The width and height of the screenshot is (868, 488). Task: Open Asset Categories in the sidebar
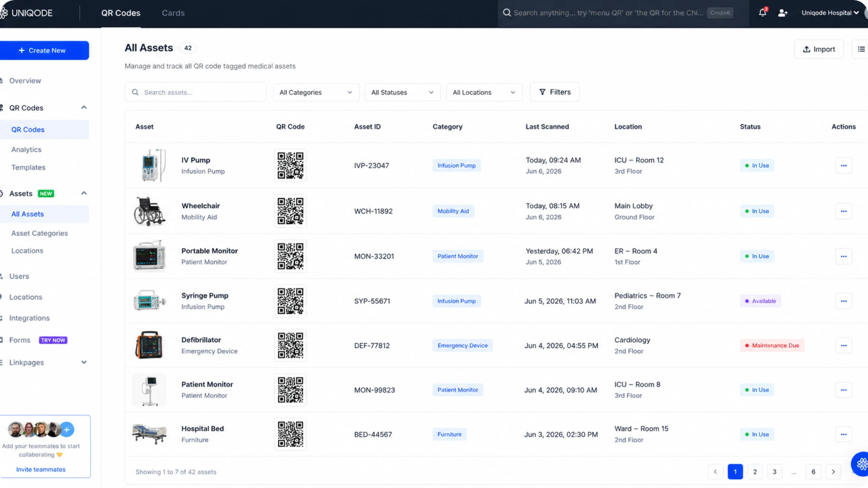[39, 233]
